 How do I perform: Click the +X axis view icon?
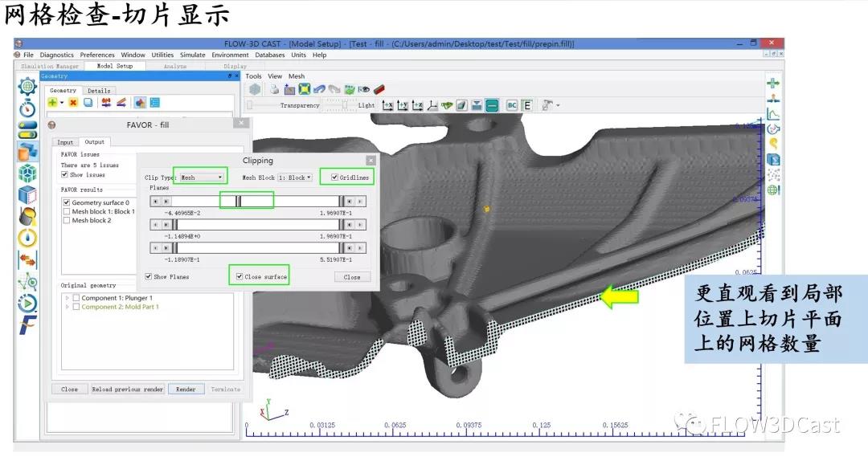pos(388,105)
